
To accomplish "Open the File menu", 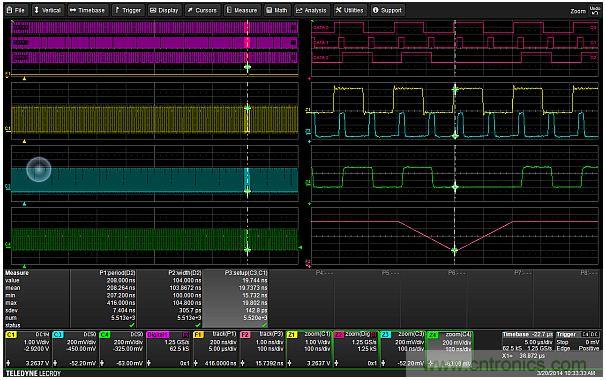I will (16, 10).
